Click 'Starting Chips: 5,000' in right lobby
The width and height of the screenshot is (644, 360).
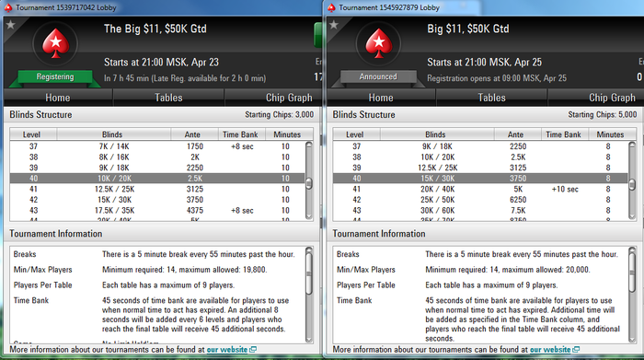pos(603,115)
